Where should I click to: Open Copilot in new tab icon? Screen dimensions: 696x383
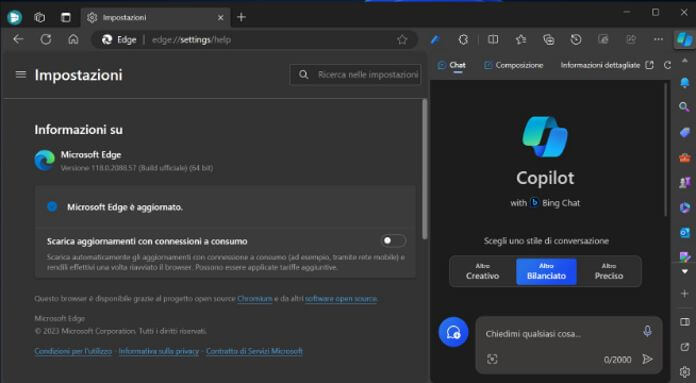pos(649,65)
